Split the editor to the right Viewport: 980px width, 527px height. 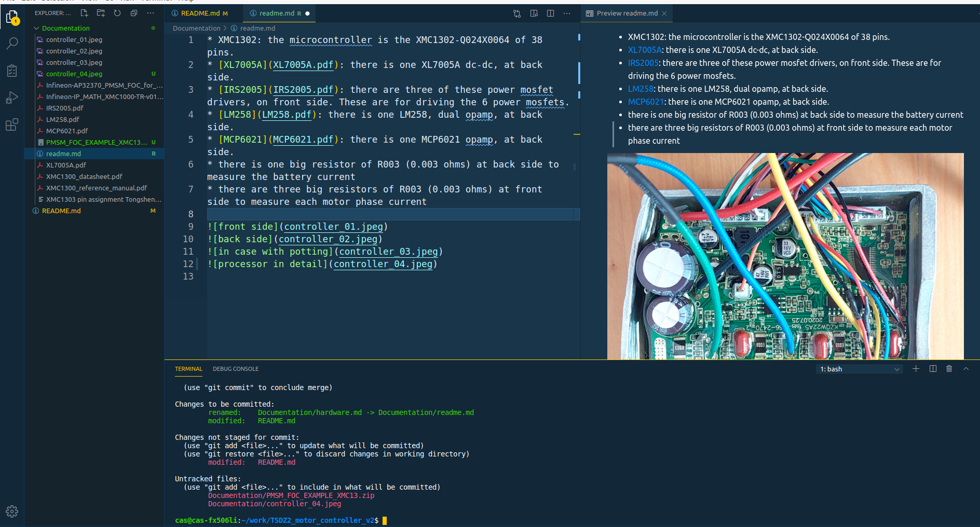pos(550,13)
